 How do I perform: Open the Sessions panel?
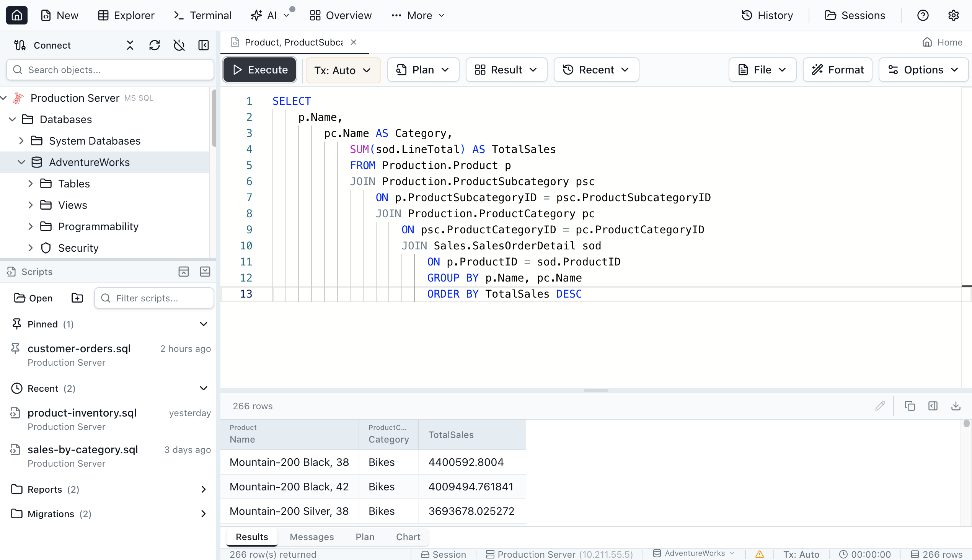tap(855, 15)
